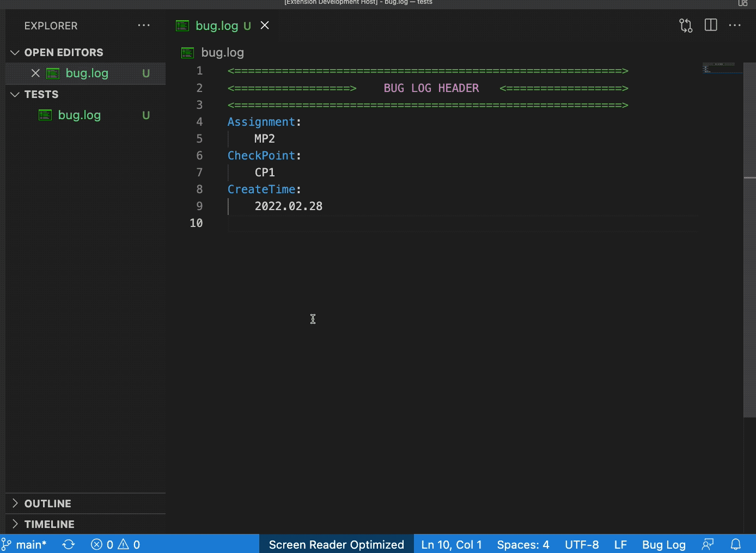756x553 pixels.
Task: Click the editor vertical scrollbar
Action: [750, 239]
